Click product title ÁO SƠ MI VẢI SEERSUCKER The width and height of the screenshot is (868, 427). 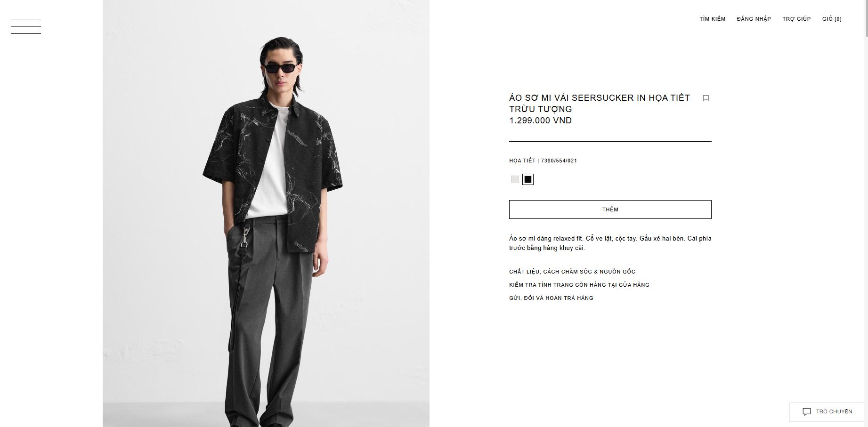[x=600, y=103]
